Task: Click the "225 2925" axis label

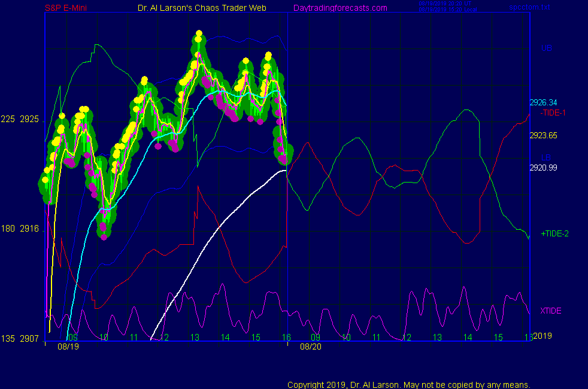Action: coord(20,119)
